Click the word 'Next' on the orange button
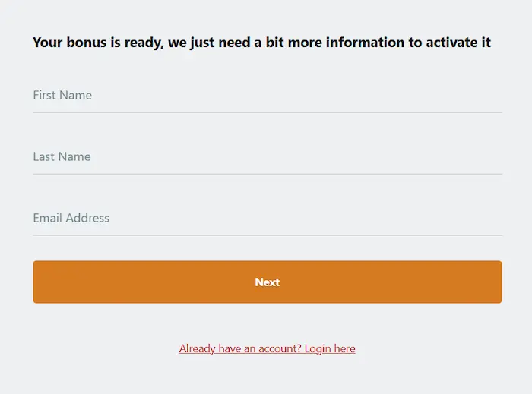The height and width of the screenshot is (394, 532). 268,282
